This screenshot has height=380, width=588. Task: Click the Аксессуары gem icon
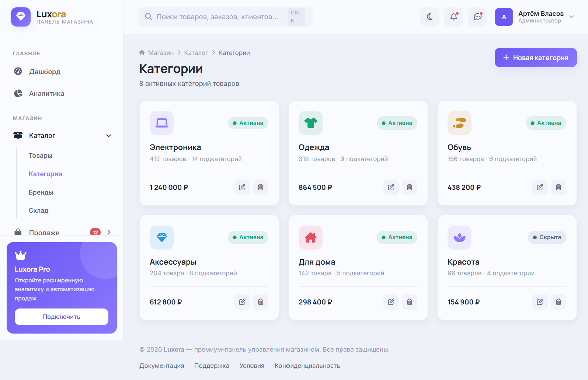[161, 237]
